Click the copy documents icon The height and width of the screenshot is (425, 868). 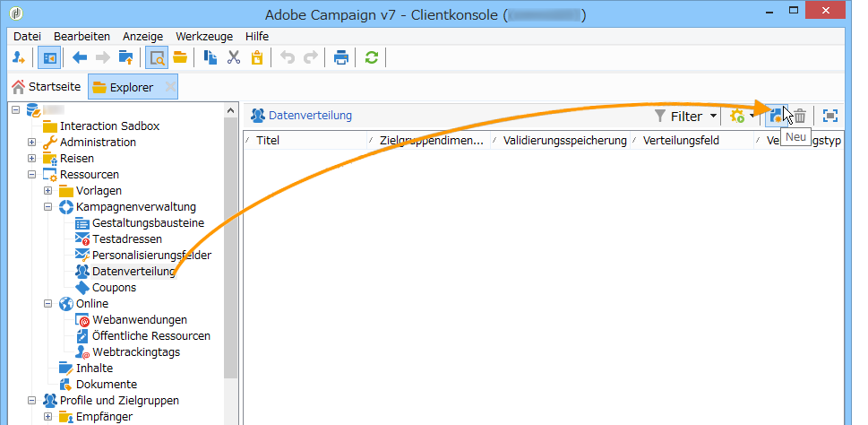(x=211, y=57)
